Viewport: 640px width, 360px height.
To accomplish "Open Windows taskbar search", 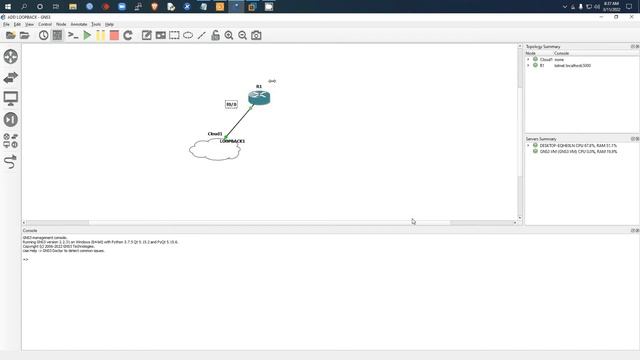I will [x=24, y=7].
